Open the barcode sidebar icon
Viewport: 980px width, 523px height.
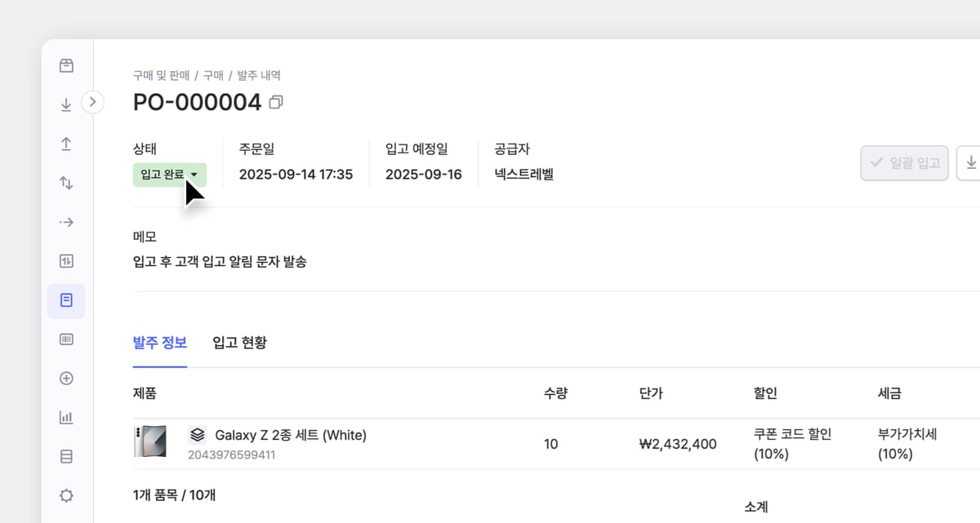pyautogui.click(x=66, y=339)
